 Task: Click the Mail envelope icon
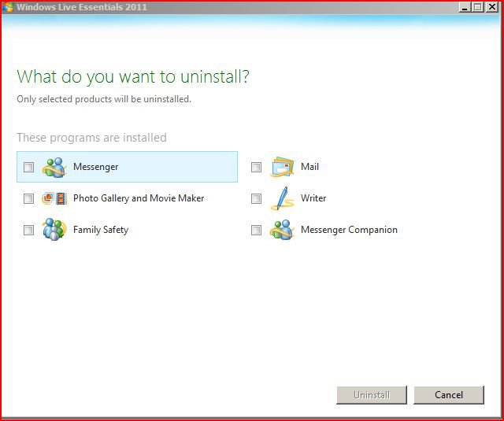pyautogui.click(x=282, y=167)
